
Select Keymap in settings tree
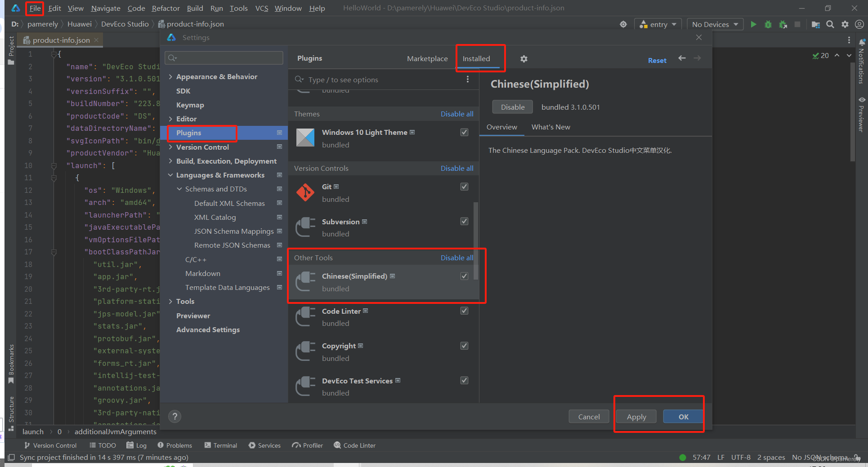[x=190, y=105]
